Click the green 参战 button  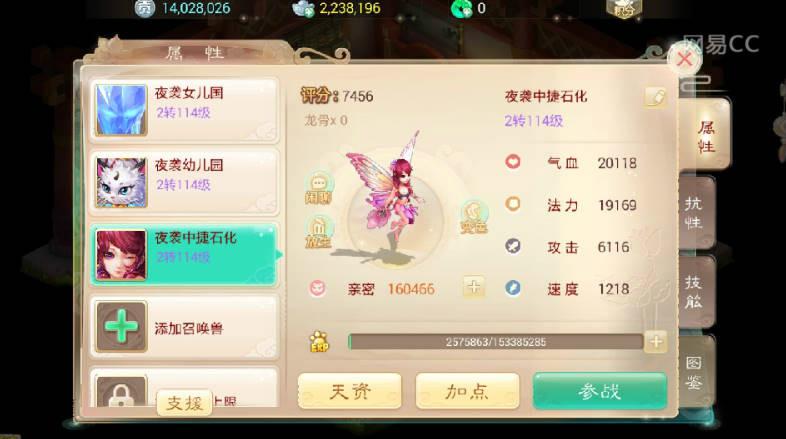[600, 391]
